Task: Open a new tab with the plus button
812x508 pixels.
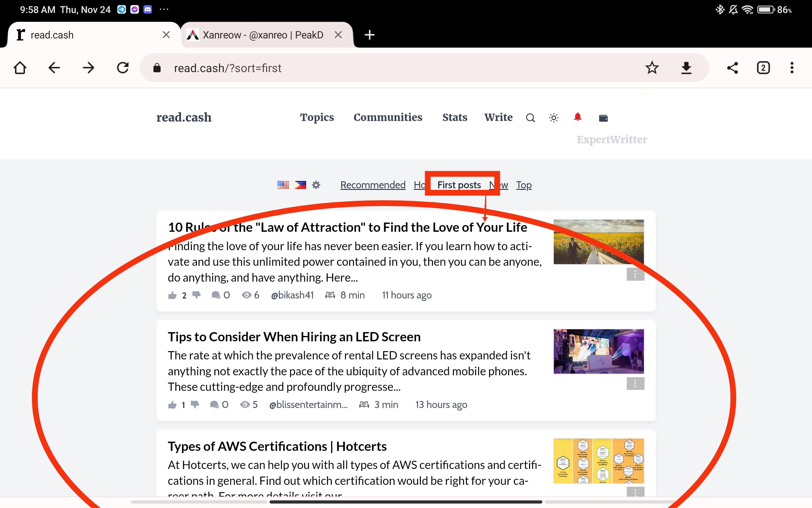Action: [370, 35]
